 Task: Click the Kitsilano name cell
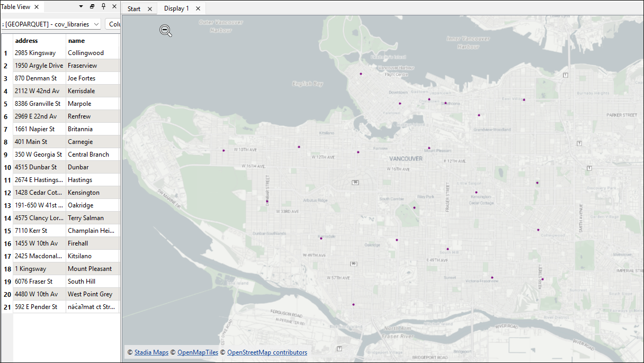point(92,256)
